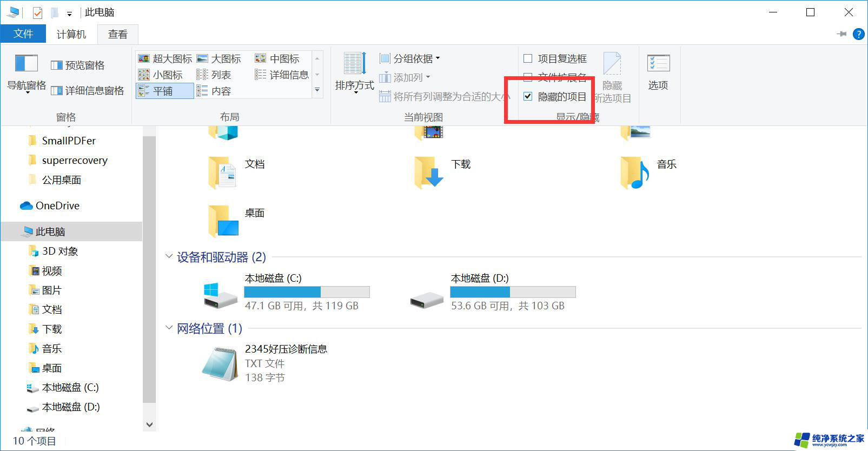
Task: Select Local Disk (D:) drive icon
Action: pyautogui.click(x=427, y=300)
